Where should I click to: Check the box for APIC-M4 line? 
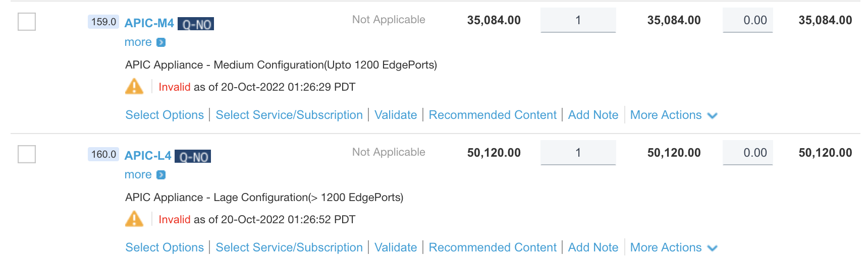click(27, 22)
